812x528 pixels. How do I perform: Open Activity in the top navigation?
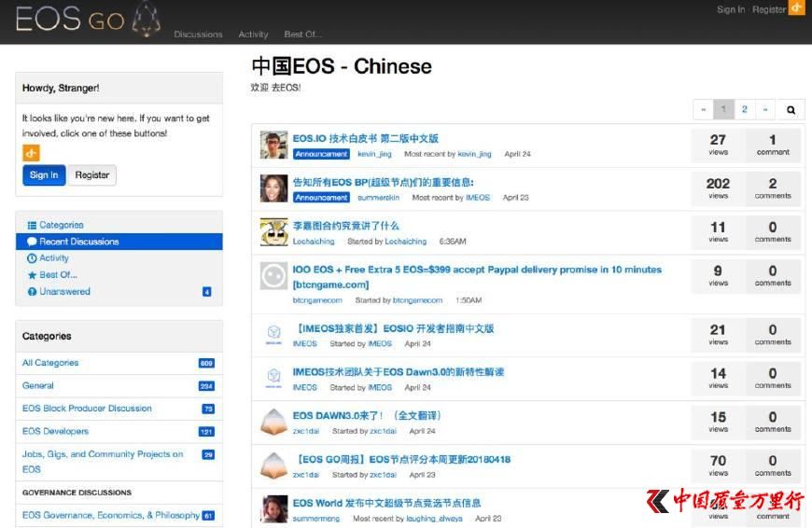coord(253,35)
